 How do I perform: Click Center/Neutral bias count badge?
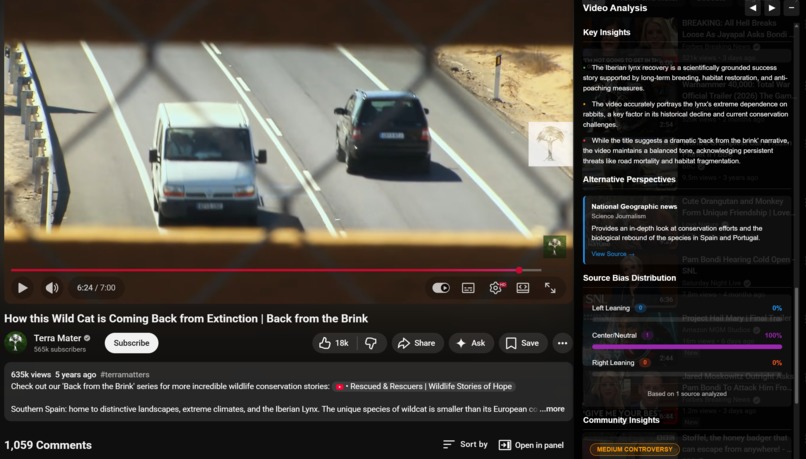(x=647, y=335)
